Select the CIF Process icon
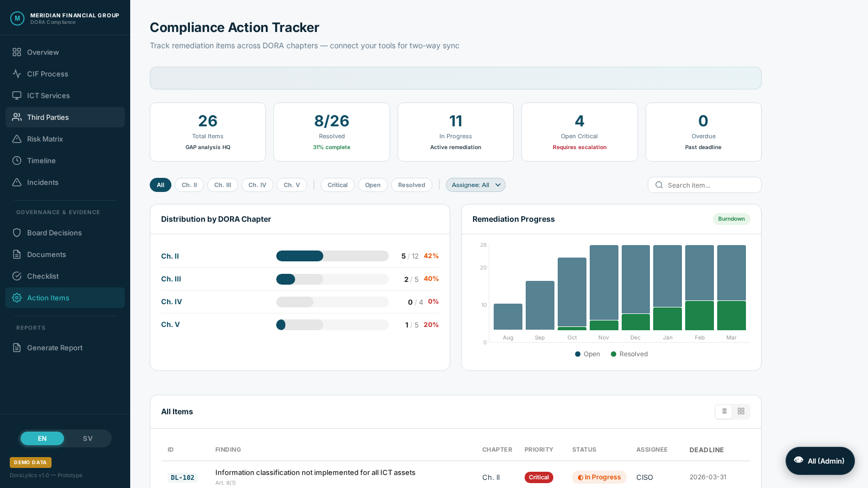 pos(17,74)
